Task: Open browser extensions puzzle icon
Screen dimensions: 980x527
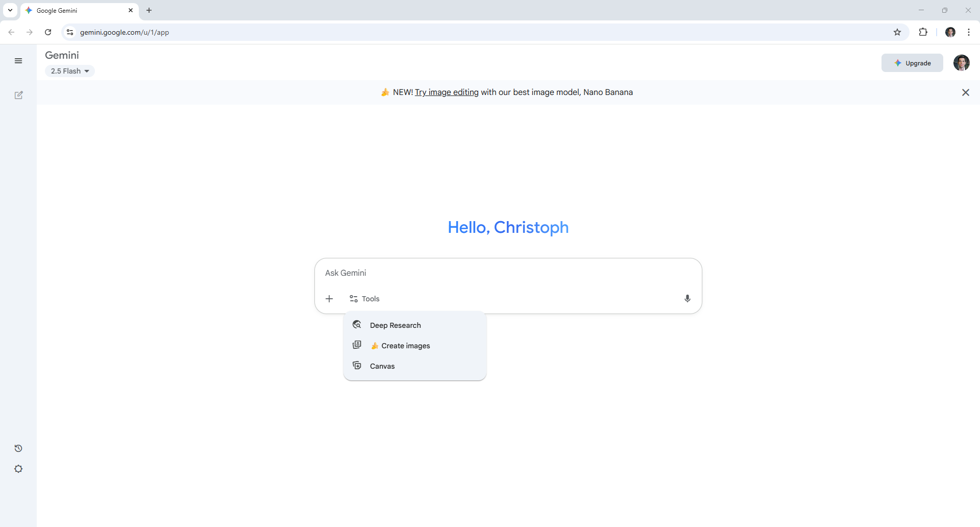Action: (x=923, y=32)
